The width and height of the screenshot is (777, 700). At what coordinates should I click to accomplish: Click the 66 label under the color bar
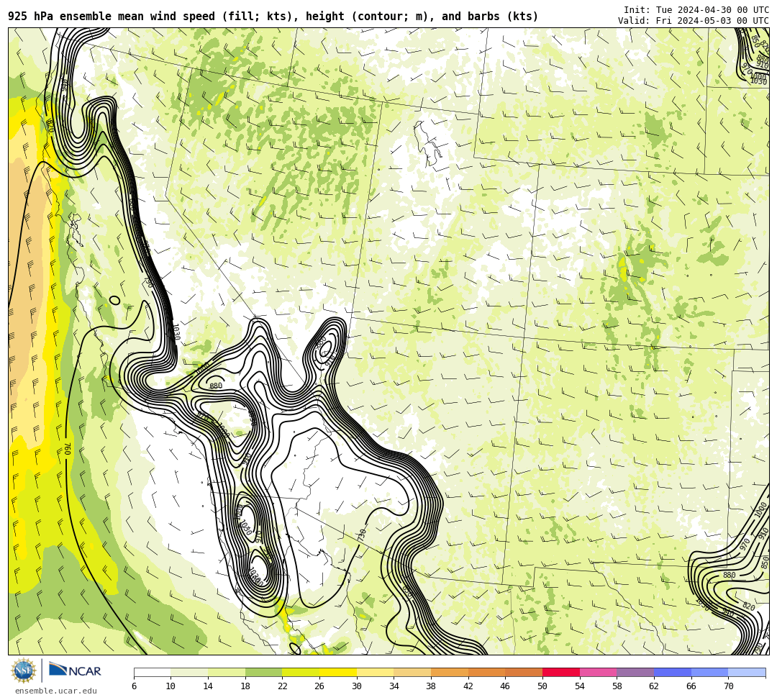click(x=691, y=686)
